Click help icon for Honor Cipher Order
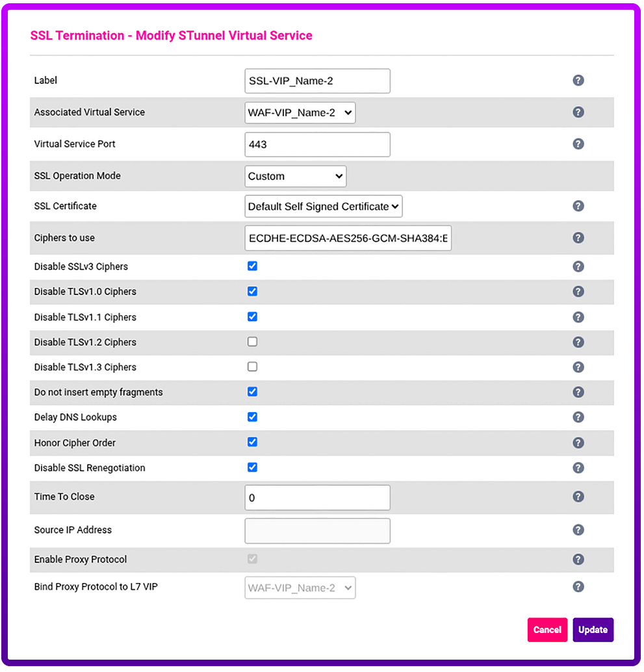 click(x=578, y=443)
